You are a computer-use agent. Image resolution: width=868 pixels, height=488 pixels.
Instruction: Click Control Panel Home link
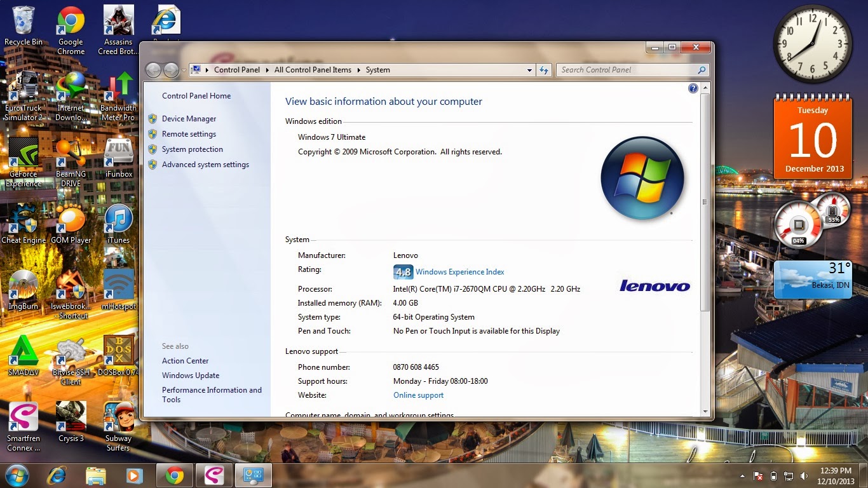pos(196,96)
